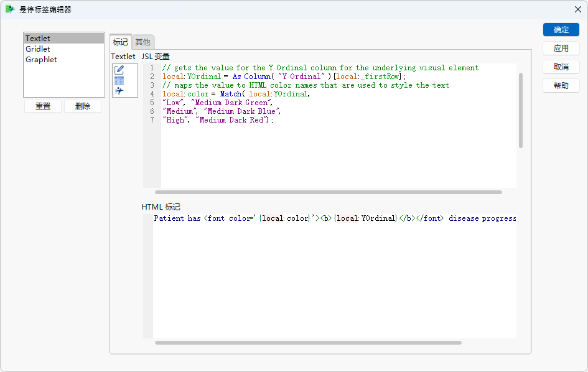Click the app icon in the title bar
Screen dimensions: 588x372
(10, 9)
